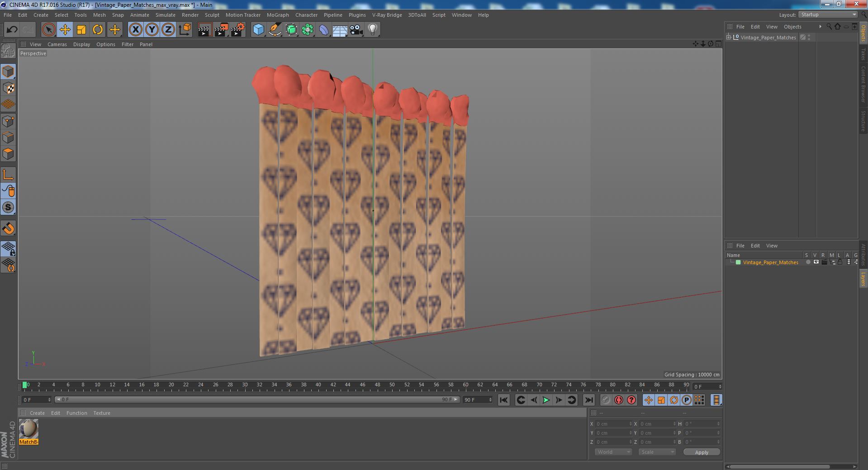
Task: Play the animation forwards
Action: click(x=546, y=400)
